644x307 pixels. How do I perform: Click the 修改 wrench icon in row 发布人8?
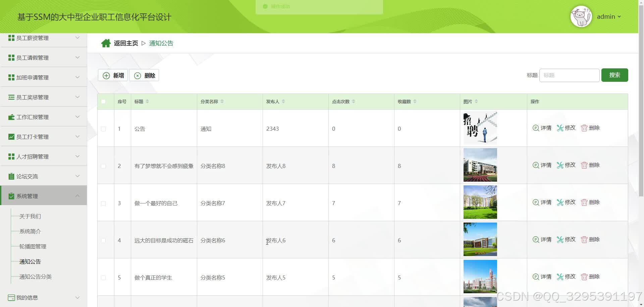tap(560, 165)
